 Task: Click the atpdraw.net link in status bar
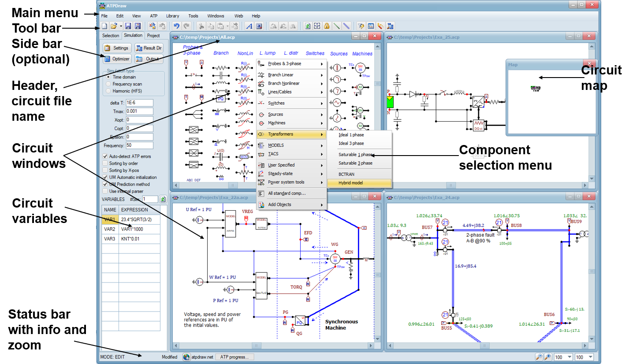(201, 357)
